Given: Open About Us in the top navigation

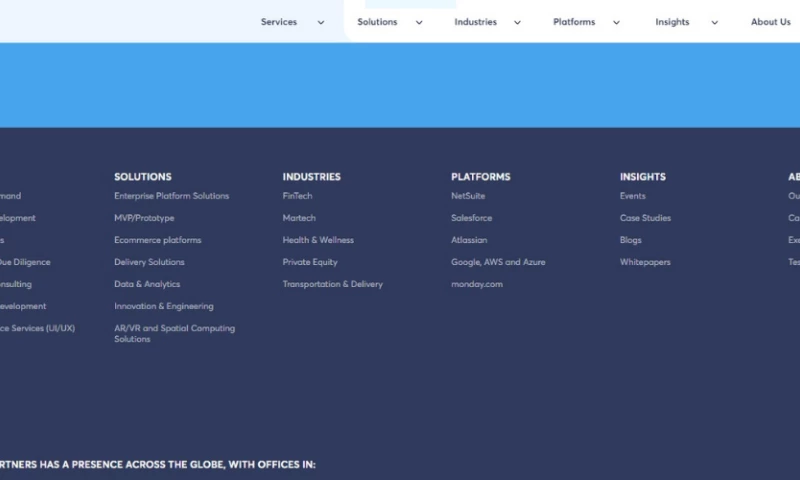Looking at the screenshot, I should coord(770,22).
